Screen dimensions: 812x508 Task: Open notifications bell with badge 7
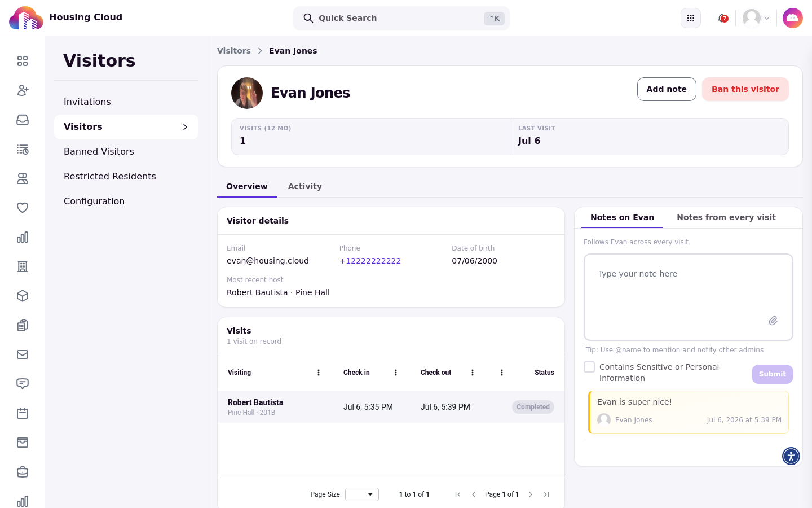coord(722,18)
